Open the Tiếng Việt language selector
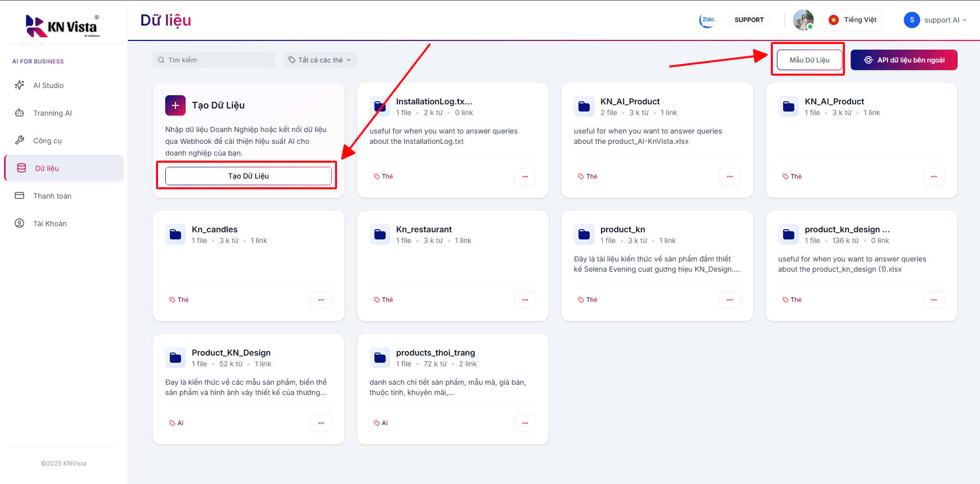Screen dimensions: 980x484 coord(853,20)
